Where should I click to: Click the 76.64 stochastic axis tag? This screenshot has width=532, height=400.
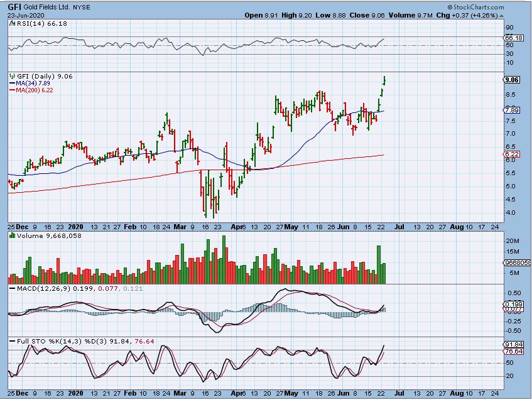[x=514, y=352]
